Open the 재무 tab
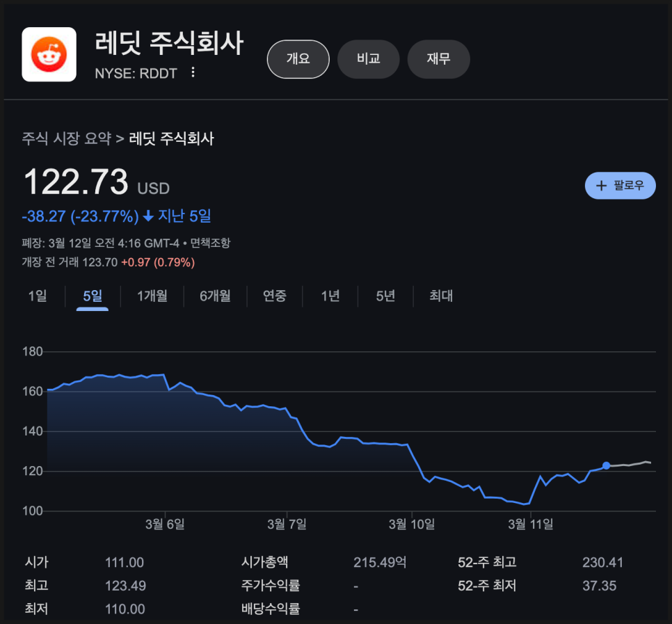 click(x=438, y=59)
